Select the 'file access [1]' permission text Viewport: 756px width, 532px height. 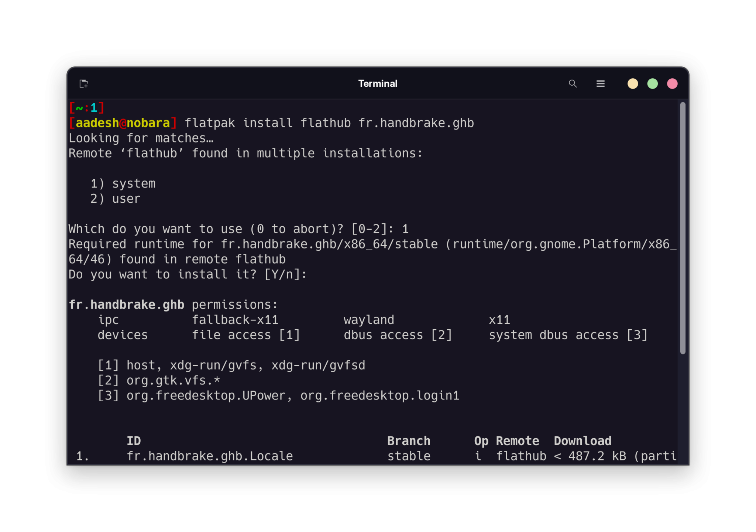tap(246, 335)
